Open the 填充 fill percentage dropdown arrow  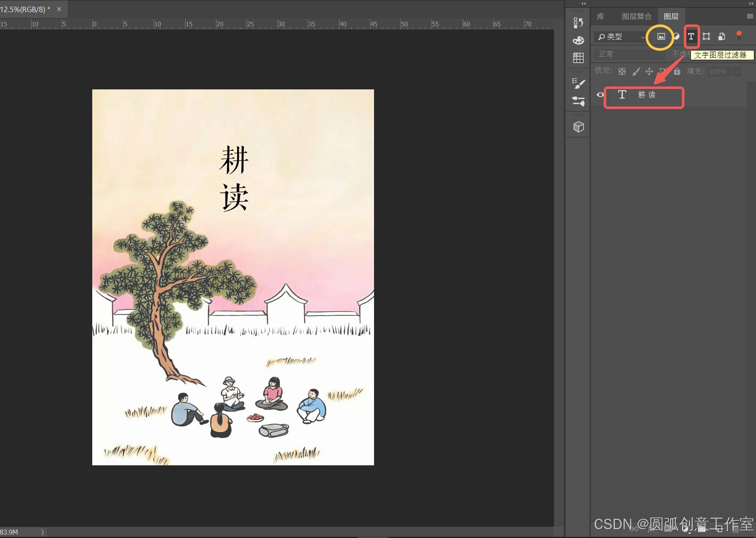point(737,72)
